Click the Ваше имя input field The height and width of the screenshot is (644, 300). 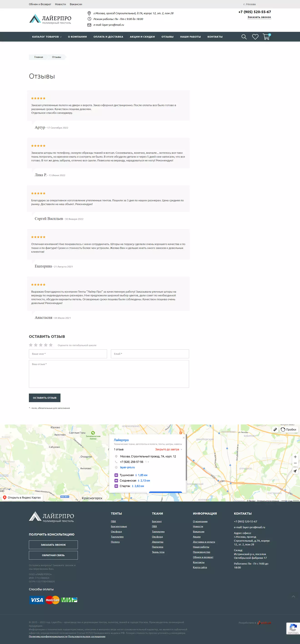click(68, 354)
